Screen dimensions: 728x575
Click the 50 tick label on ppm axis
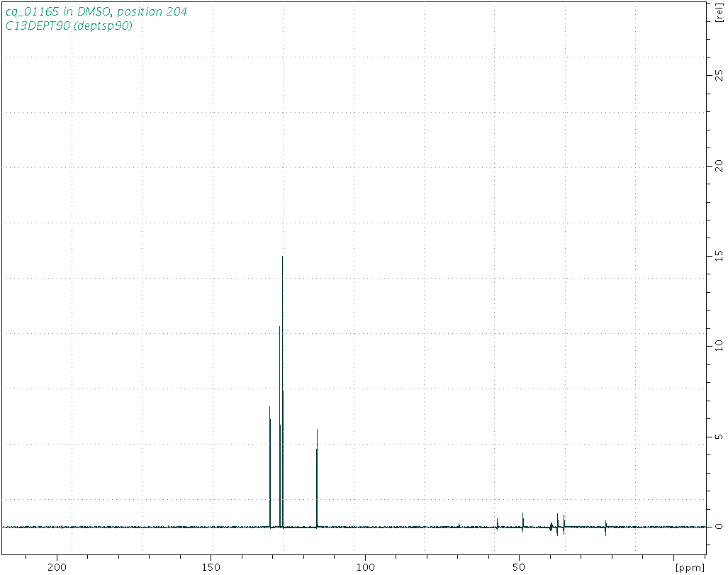point(520,567)
